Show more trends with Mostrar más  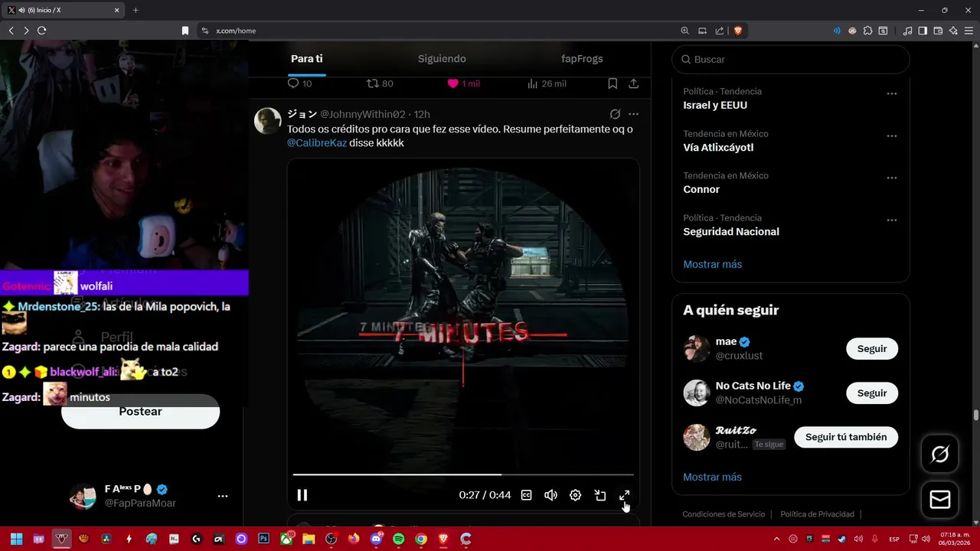click(x=712, y=264)
